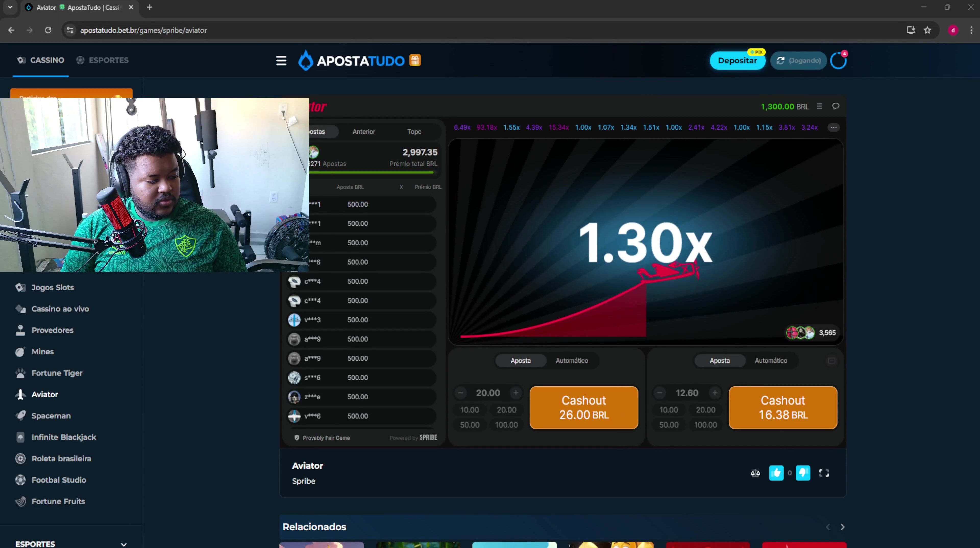Click the 93.18x round result

click(487, 127)
